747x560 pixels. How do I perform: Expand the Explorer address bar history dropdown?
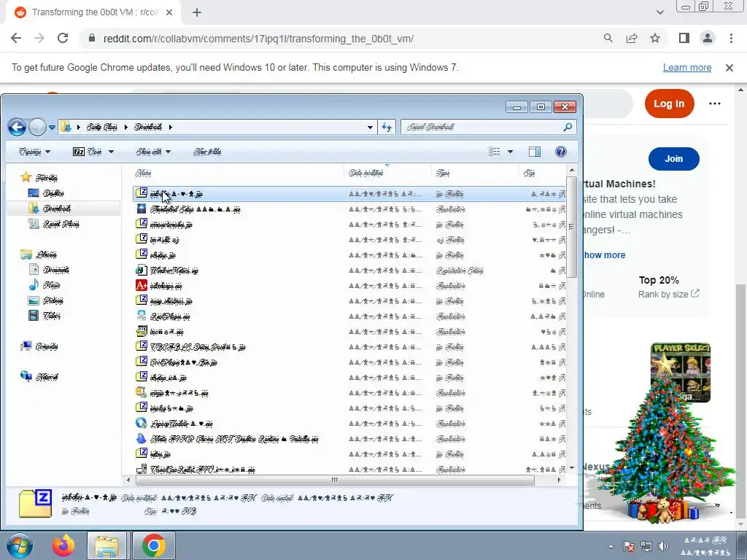click(370, 128)
